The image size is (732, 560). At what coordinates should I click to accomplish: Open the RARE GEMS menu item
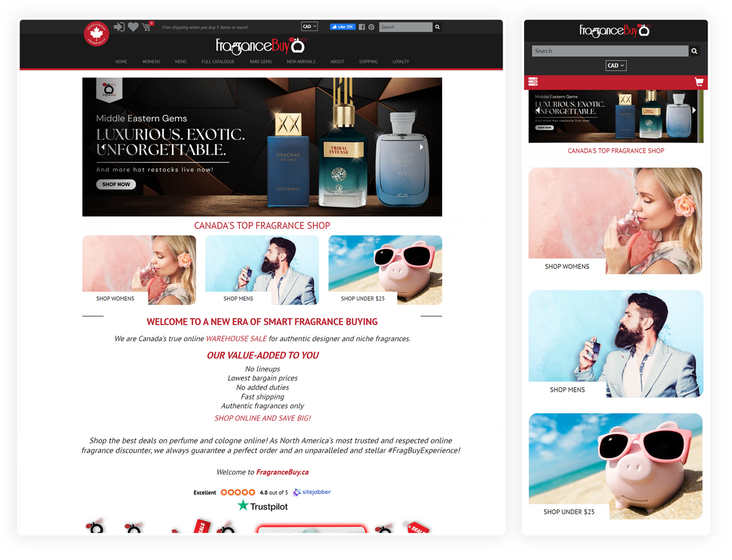(261, 62)
